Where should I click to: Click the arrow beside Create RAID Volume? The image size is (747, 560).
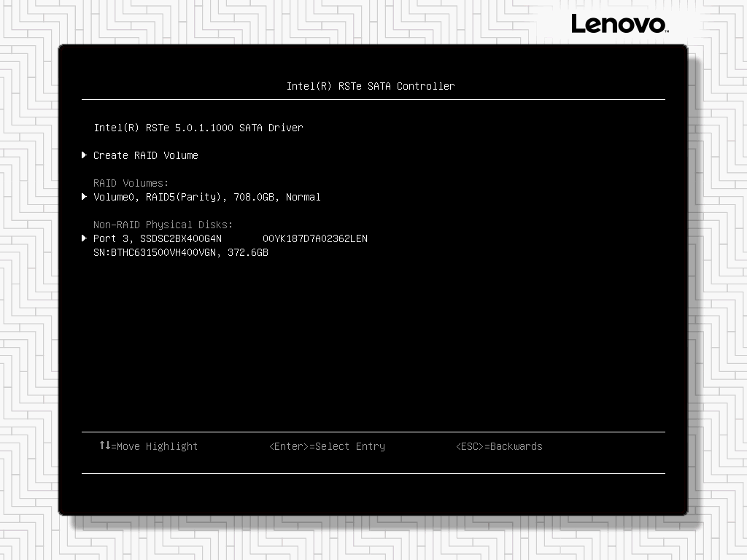click(85, 155)
